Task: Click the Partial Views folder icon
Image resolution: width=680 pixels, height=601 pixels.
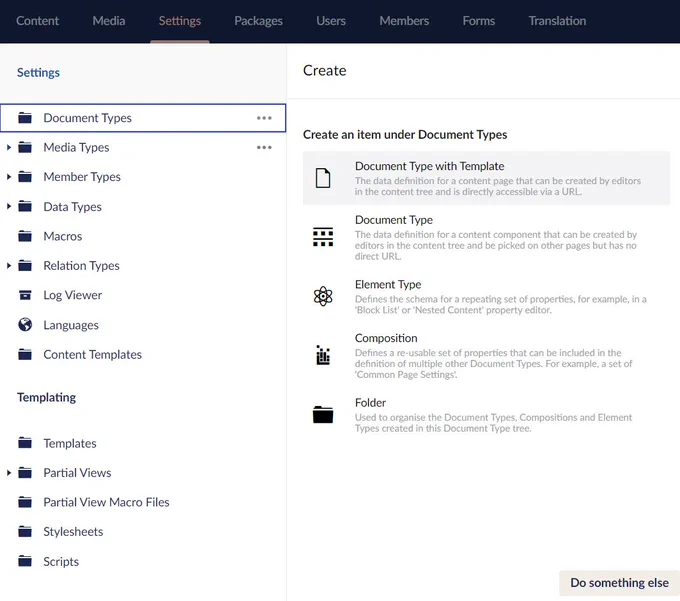Action: (x=25, y=472)
